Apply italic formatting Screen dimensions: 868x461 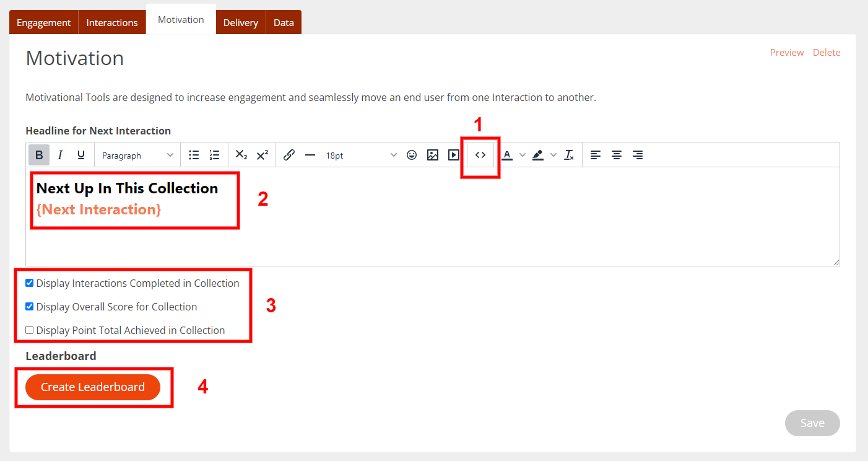coord(60,155)
